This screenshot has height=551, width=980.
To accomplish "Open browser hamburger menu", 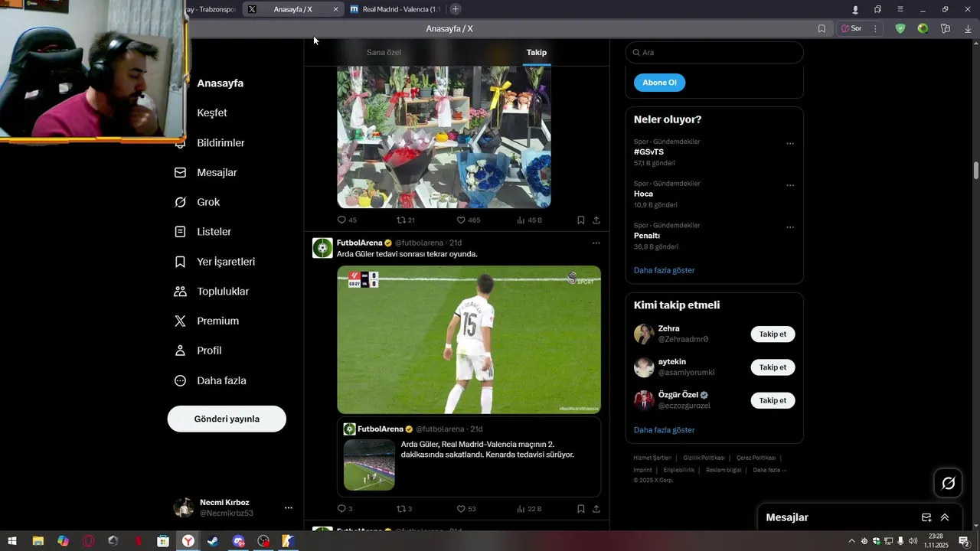I will (x=900, y=9).
